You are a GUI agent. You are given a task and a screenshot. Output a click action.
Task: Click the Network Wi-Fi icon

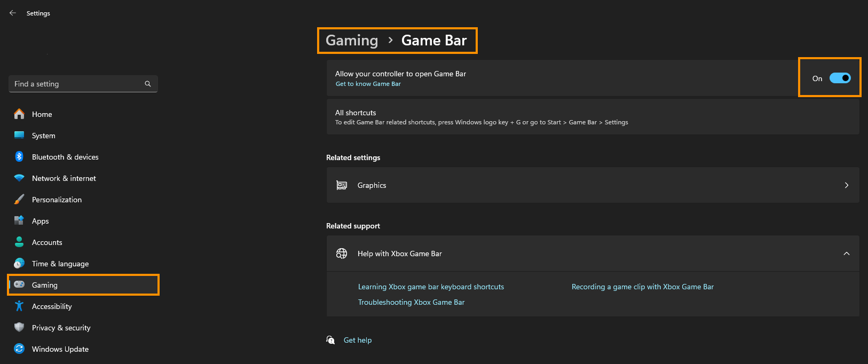tap(19, 178)
